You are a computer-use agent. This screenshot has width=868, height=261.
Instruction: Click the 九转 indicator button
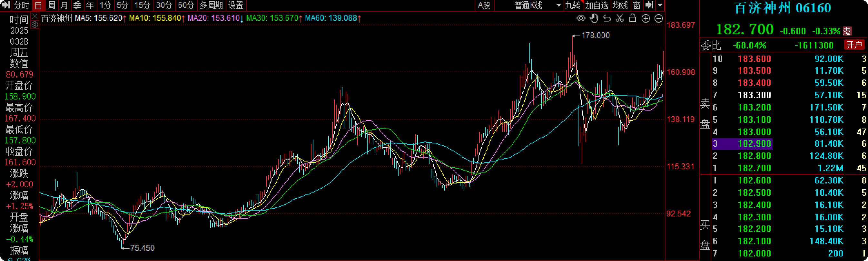click(x=573, y=5)
